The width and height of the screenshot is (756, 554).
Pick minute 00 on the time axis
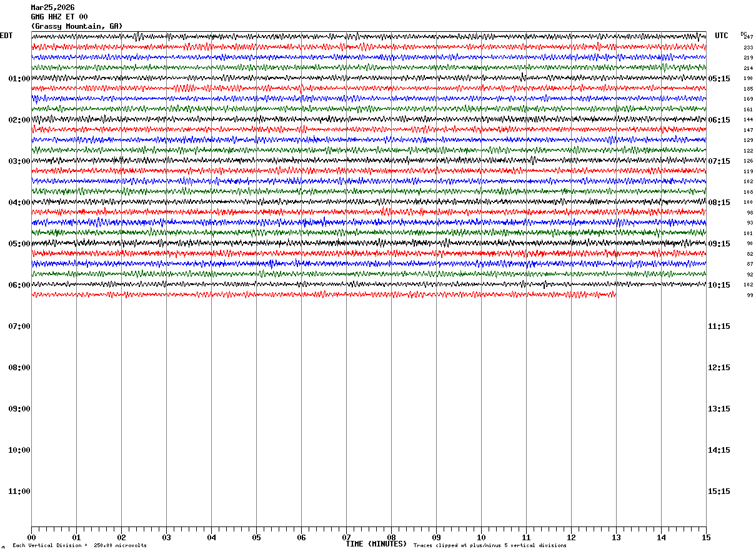pyautogui.click(x=31, y=537)
